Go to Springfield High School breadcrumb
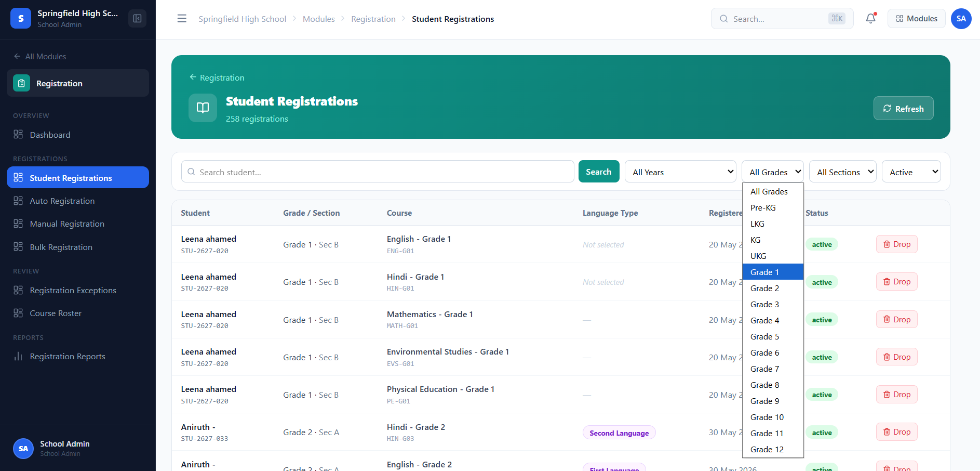 [242, 19]
